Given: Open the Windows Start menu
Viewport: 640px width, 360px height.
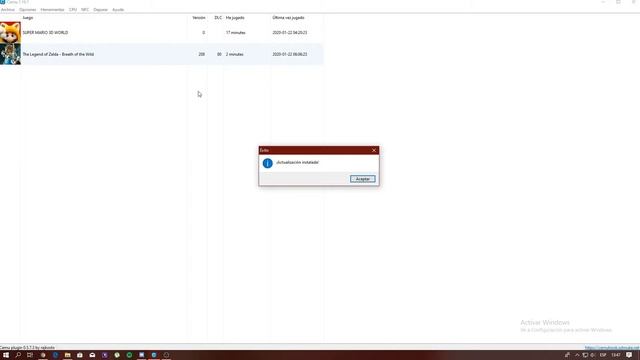Looking at the screenshot, I should (6, 355).
